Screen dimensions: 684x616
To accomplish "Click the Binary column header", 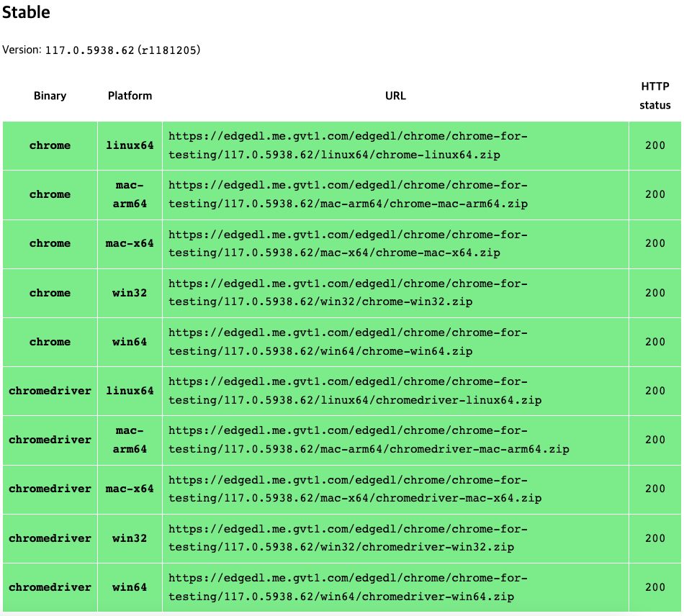I will tap(50, 96).
